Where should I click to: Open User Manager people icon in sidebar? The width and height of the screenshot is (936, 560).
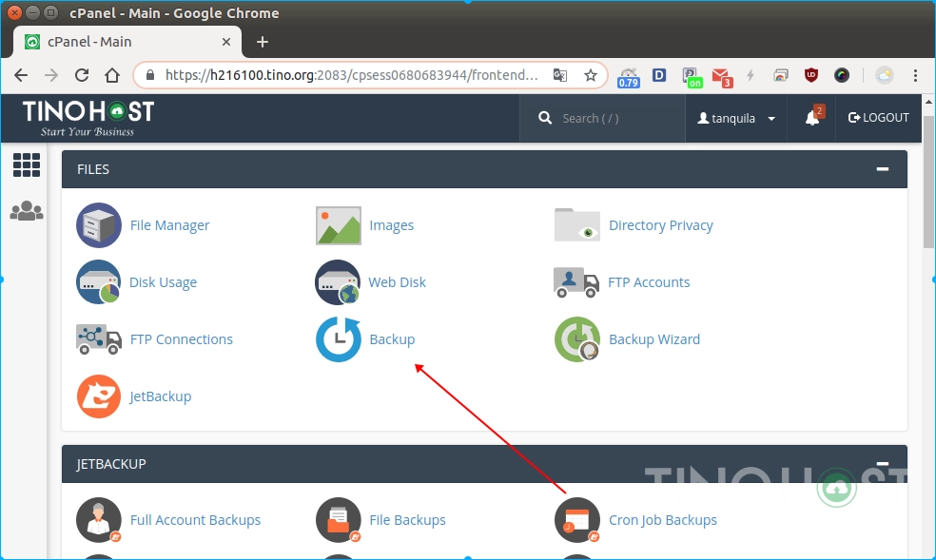[x=27, y=210]
